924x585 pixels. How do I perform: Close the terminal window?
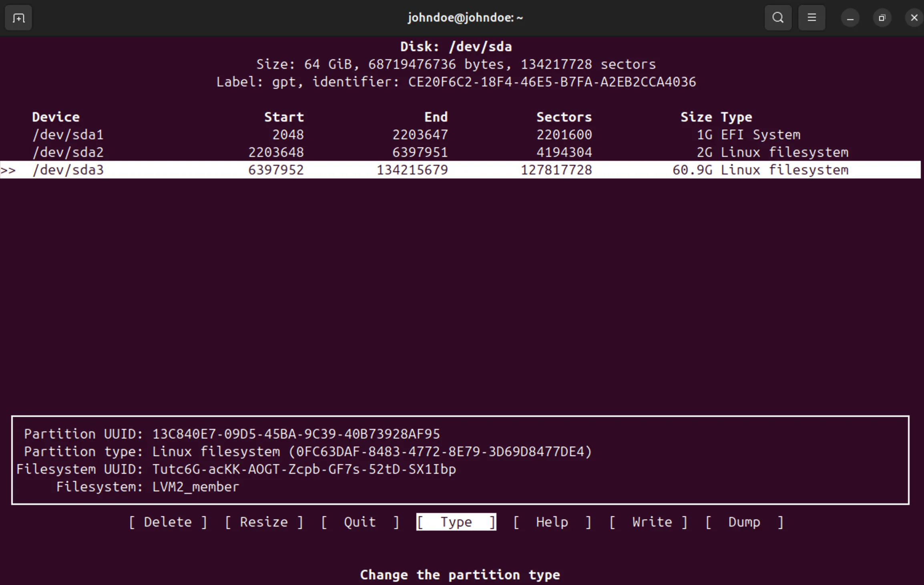pyautogui.click(x=914, y=18)
